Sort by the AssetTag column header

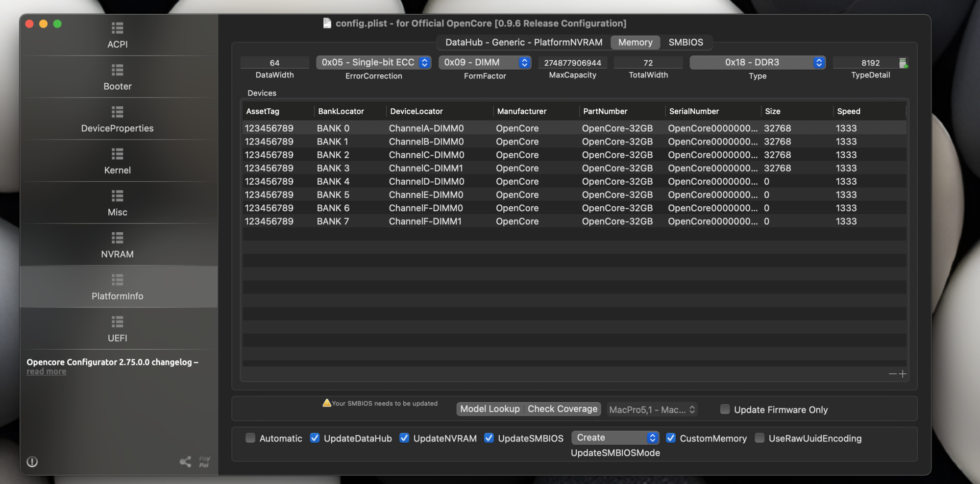(278, 111)
